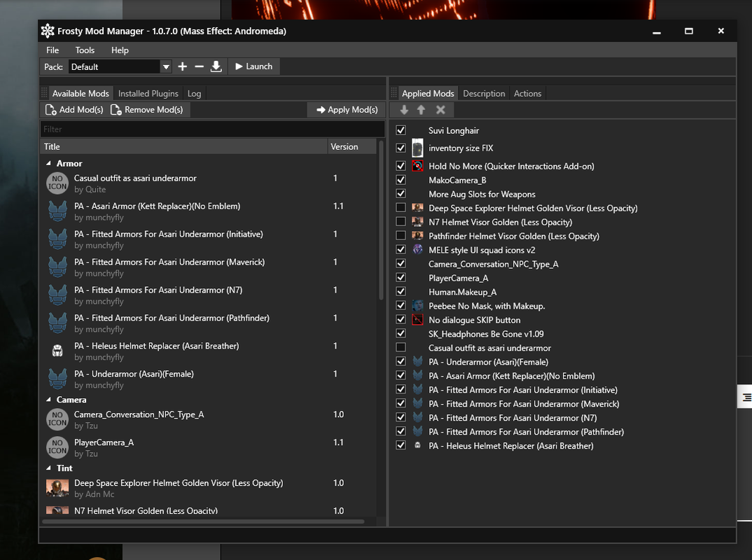Click the Version column header

[x=352, y=147]
